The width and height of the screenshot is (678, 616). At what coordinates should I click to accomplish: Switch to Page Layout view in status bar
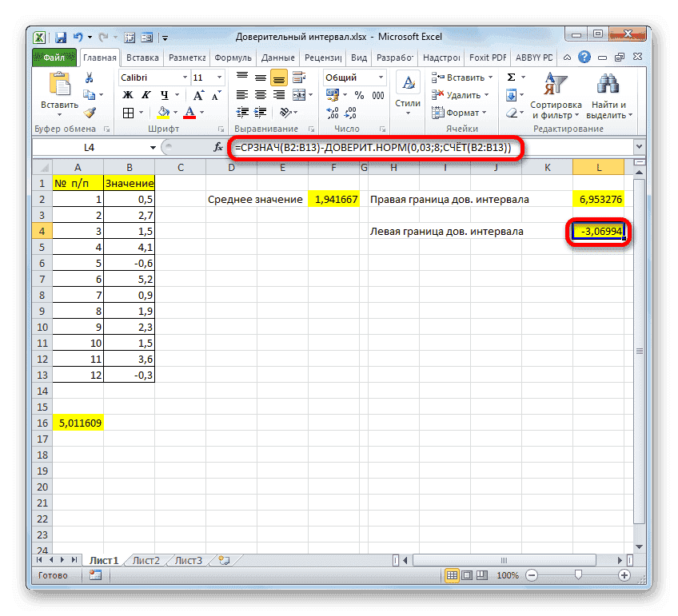pos(468,574)
